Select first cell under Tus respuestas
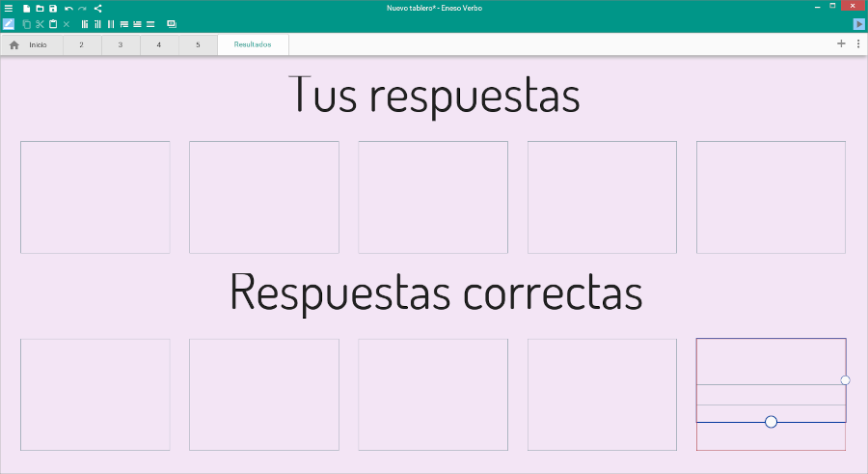Screen dimensions: 868x474 [95, 197]
